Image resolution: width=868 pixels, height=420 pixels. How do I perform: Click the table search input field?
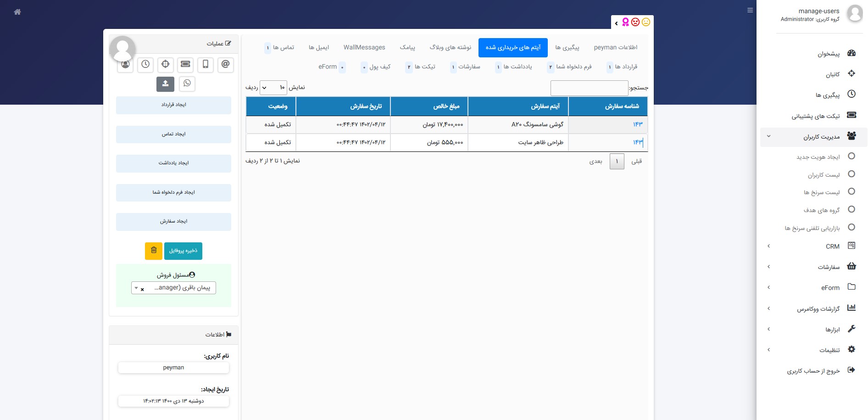589,88
